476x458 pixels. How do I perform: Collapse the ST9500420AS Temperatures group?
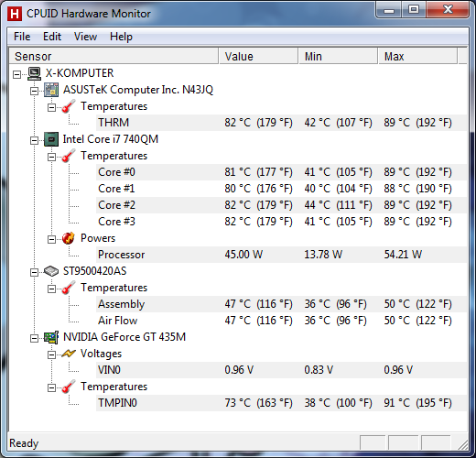point(52,289)
